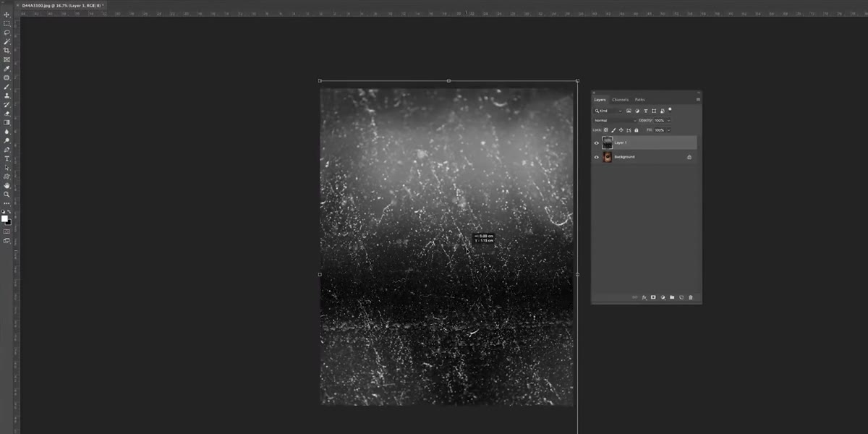The image size is (868, 434).
Task: Switch to the Paths tab
Action: click(x=639, y=100)
